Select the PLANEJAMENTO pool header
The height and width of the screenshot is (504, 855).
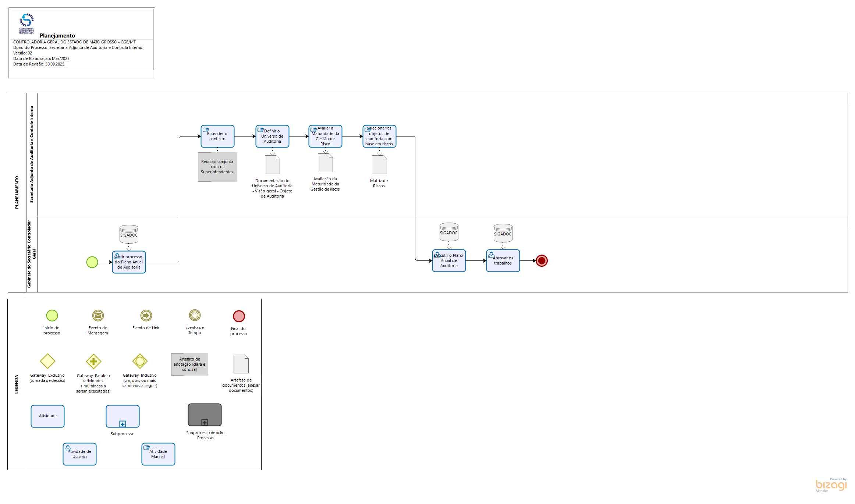coord(17,192)
